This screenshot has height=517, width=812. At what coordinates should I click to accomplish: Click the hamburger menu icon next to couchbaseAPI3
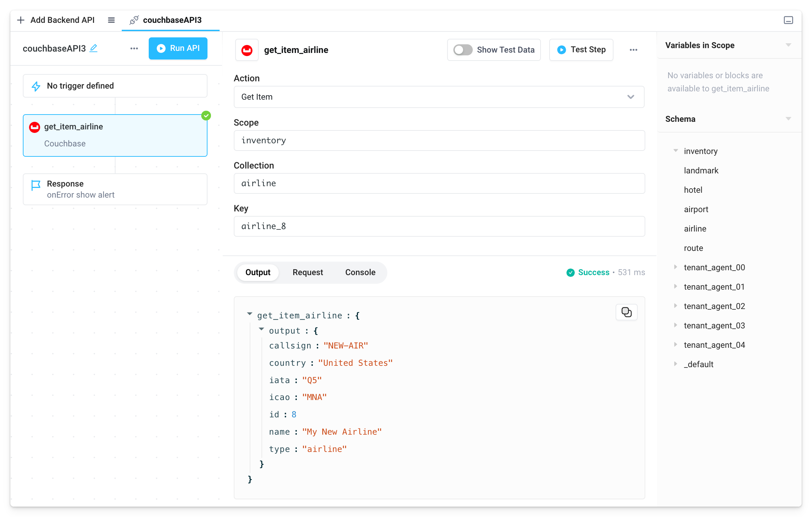pyautogui.click(x=111, y=19)
